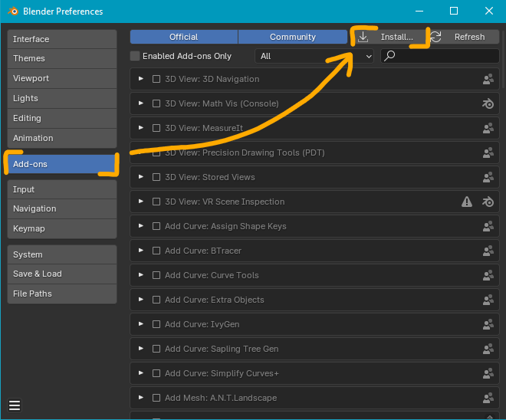Click the Blender logo icon beside Math Vis
Screen dimensions: 506x420
pyautogui.click(x=488, y=103)
